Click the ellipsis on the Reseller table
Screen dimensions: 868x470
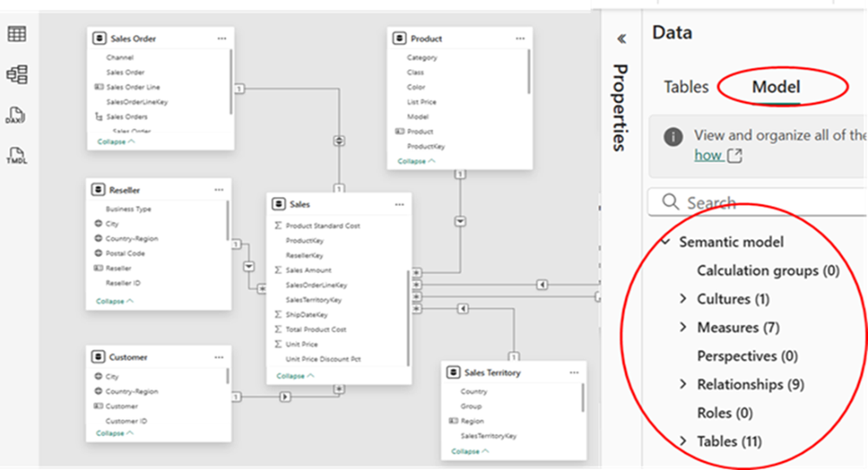pyautogui.click(x=219, y=190)
